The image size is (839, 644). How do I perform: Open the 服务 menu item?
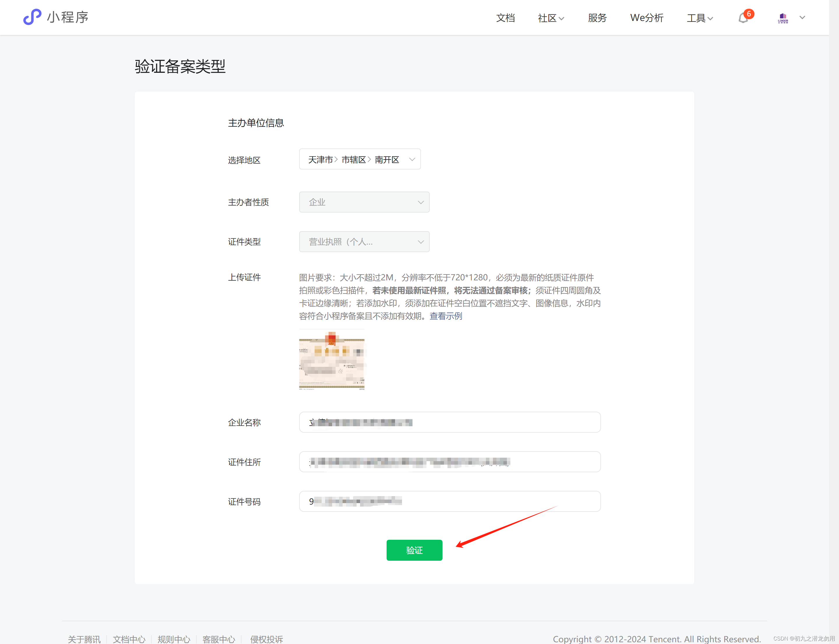click(x=597, y=18)
